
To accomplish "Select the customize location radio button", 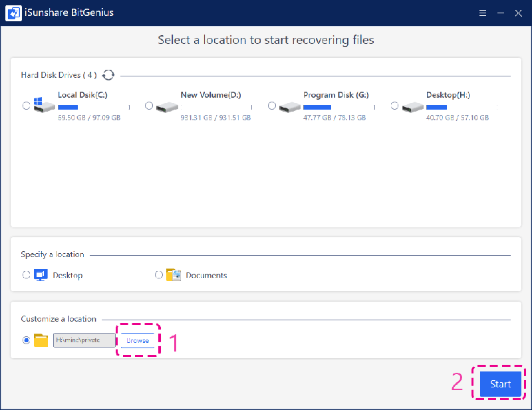I will [x=26, y=340].
